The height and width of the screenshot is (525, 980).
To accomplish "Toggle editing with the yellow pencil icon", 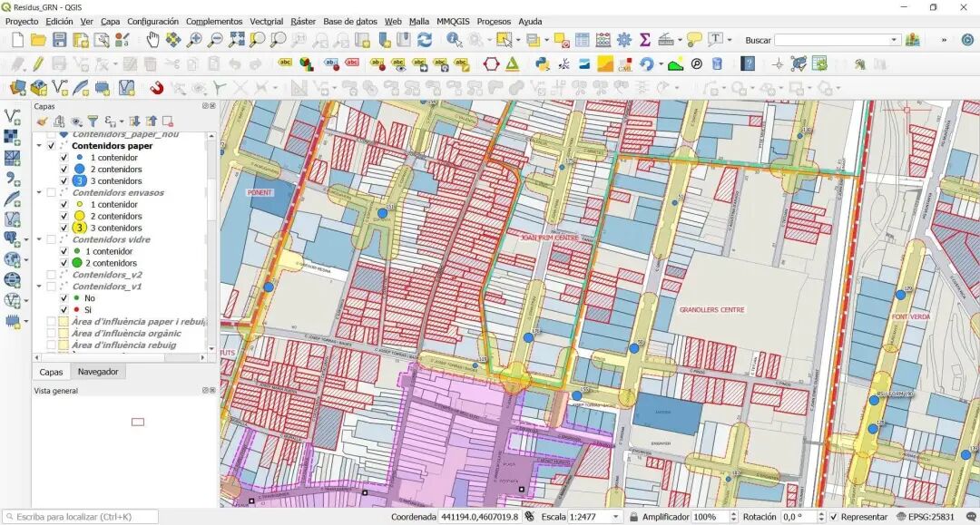I will pyautogui.click(x=38, y=63).
